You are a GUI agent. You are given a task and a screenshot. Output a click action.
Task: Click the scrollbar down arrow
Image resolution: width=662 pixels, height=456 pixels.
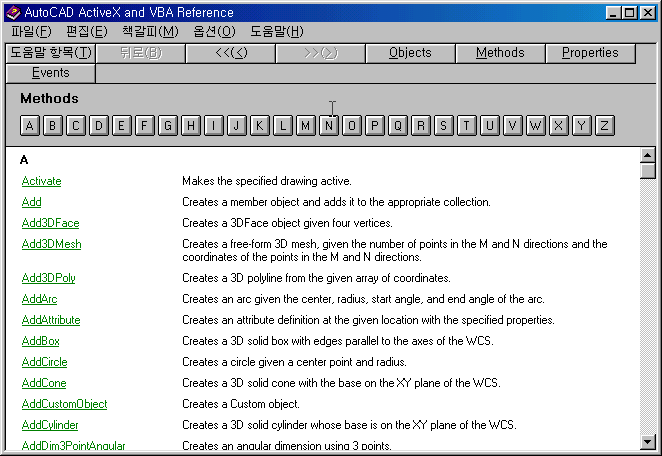pos(648,442)
